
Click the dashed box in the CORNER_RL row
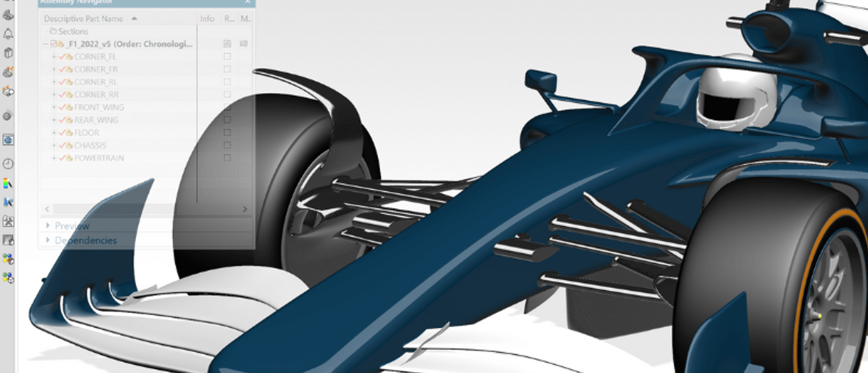227,82
